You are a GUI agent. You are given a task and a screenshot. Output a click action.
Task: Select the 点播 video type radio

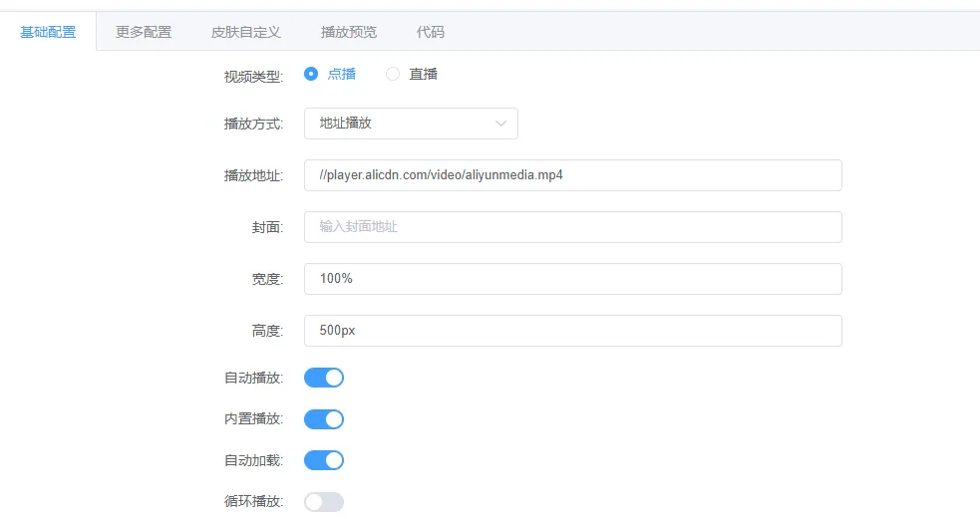(x=311, y=75)
